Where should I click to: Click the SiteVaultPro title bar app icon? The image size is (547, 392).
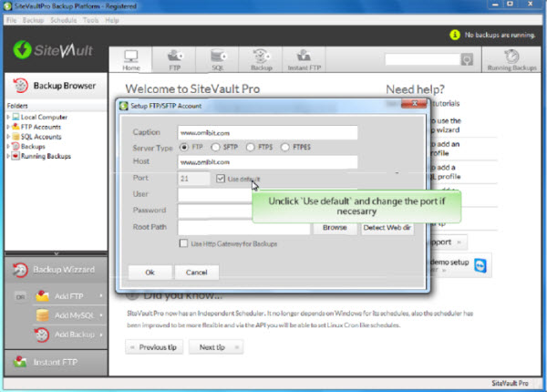[7, 6]
